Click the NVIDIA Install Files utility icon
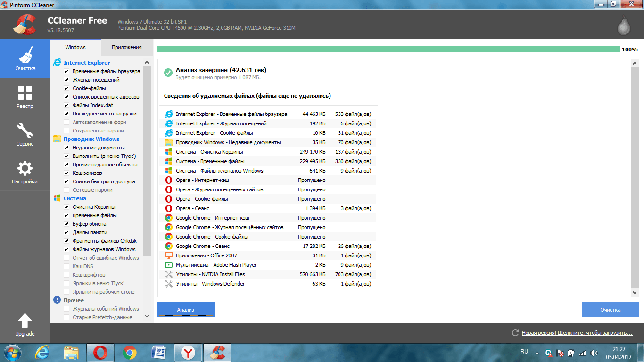644x362 pixels. point(169,274)
